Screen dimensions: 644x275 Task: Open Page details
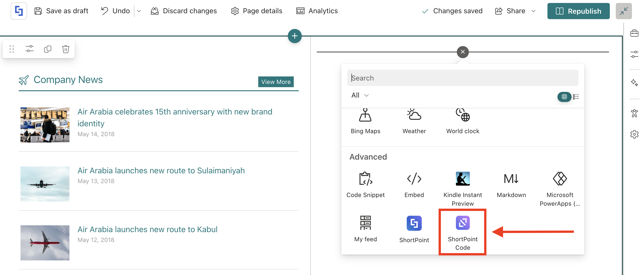(x=256, y=11)
